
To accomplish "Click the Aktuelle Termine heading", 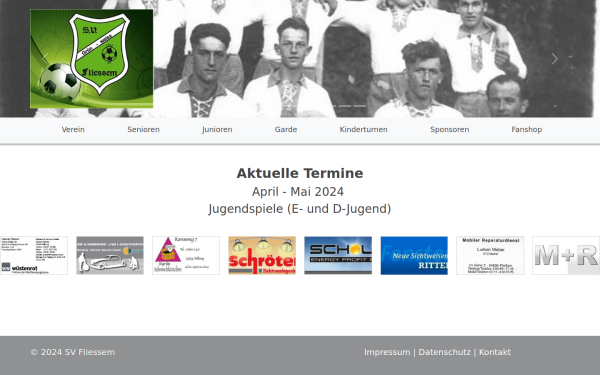I will 300,173.
